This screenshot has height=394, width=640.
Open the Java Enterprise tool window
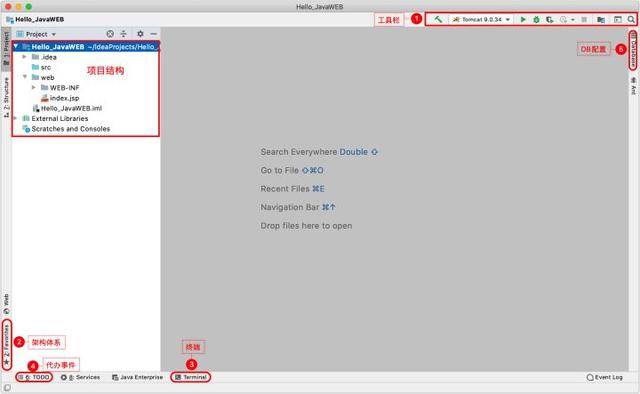(137, 377)
